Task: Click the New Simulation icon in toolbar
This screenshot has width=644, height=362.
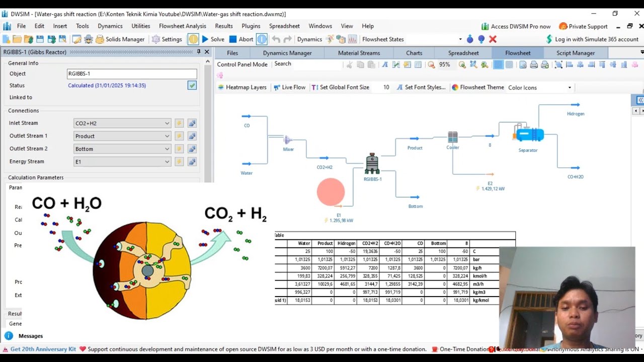Action: pos(7,39)
